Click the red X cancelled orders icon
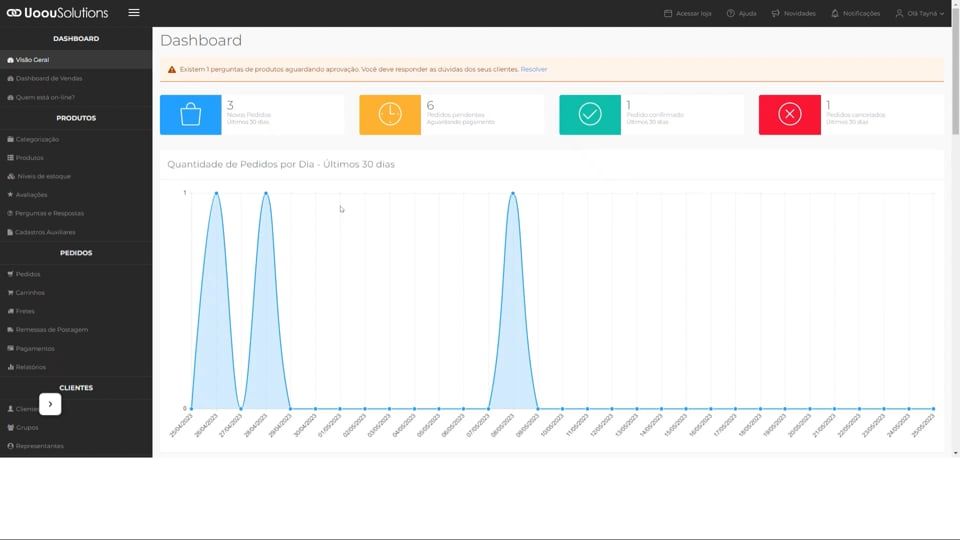The image size is (960, 540). 789,115
